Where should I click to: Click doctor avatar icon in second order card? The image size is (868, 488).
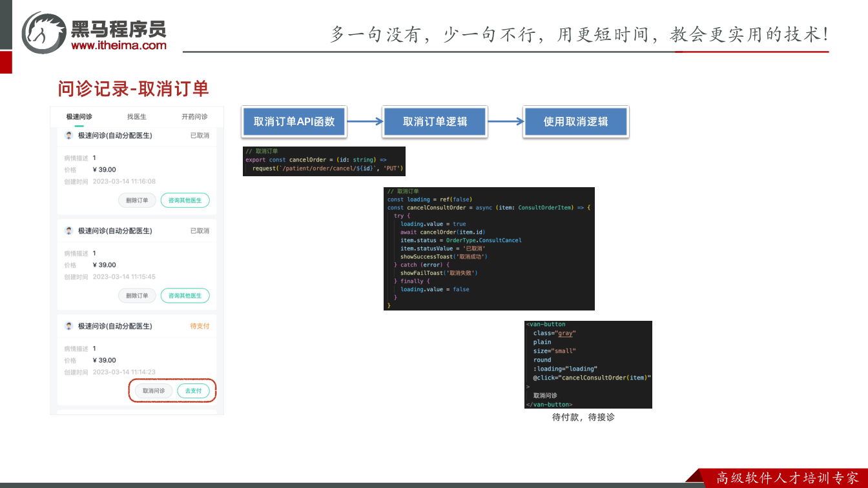click(x=69, y=230)
